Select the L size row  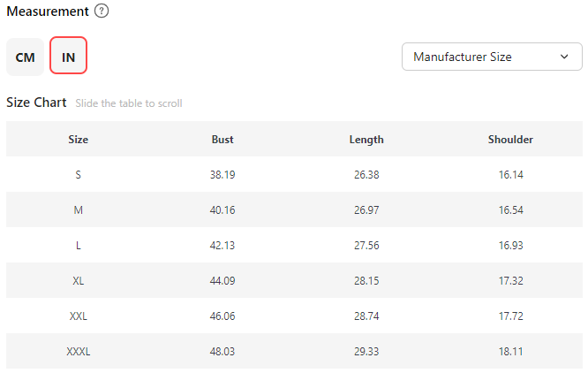[79, 245]
